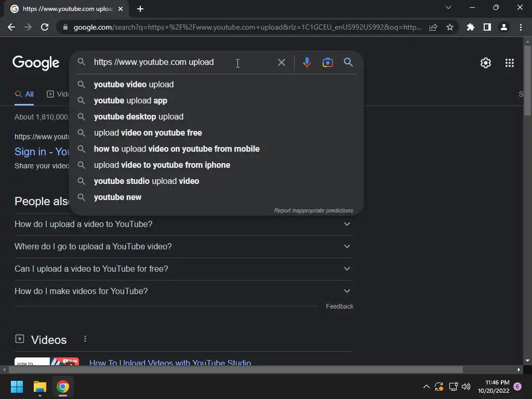Open the sync status tray icon
Screen dimensions: 532x399
pos(439,387)
